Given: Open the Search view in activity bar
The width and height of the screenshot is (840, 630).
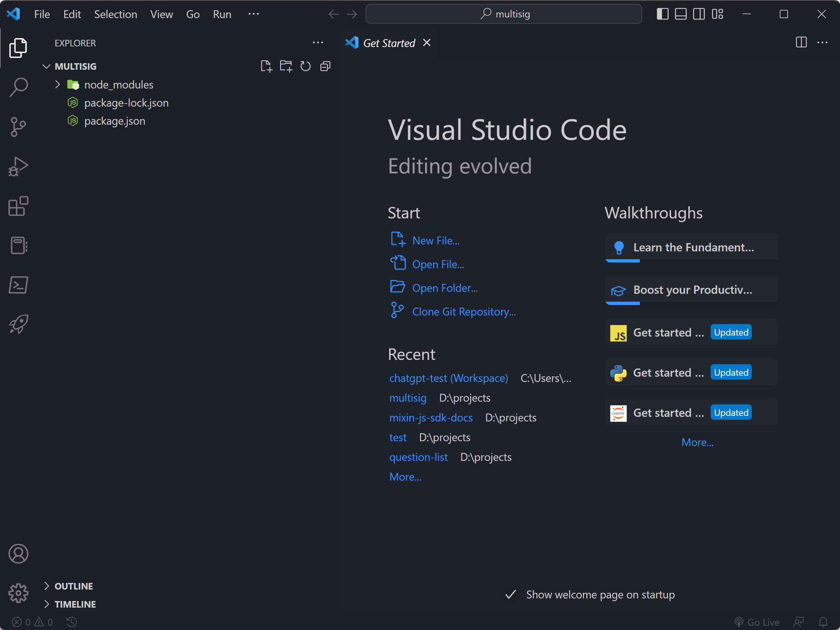Looking at the screenshot, I should 18,87.
